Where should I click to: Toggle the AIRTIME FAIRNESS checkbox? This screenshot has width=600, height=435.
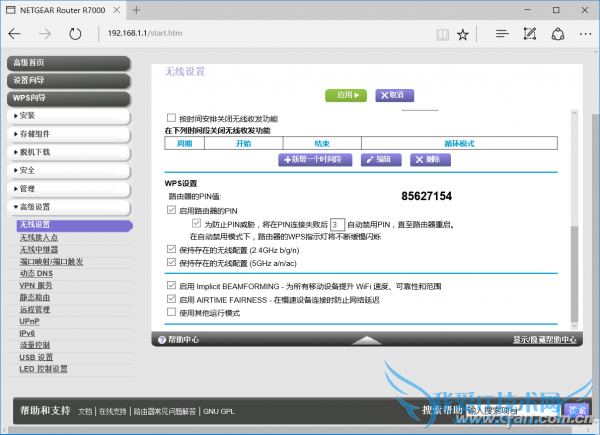click(171, 299)
